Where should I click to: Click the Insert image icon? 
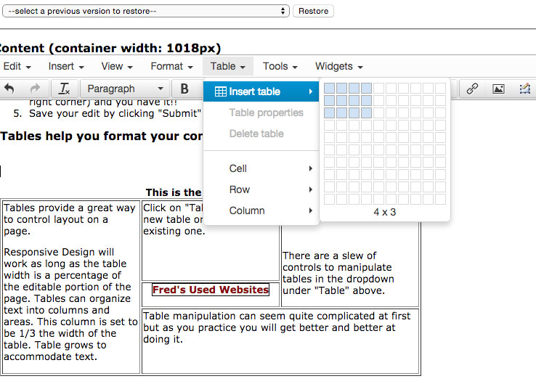pos(498,89)
